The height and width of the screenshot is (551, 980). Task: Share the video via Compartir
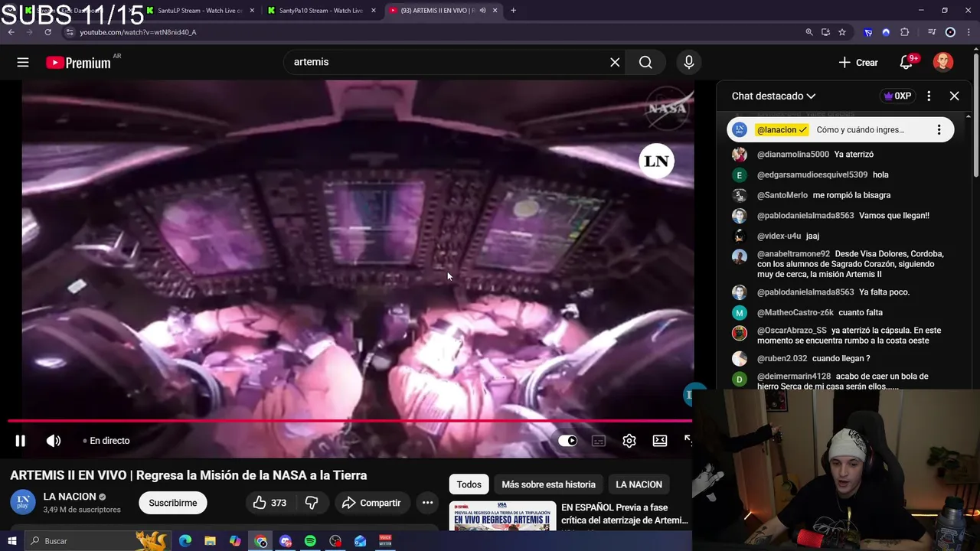point(371,503)
